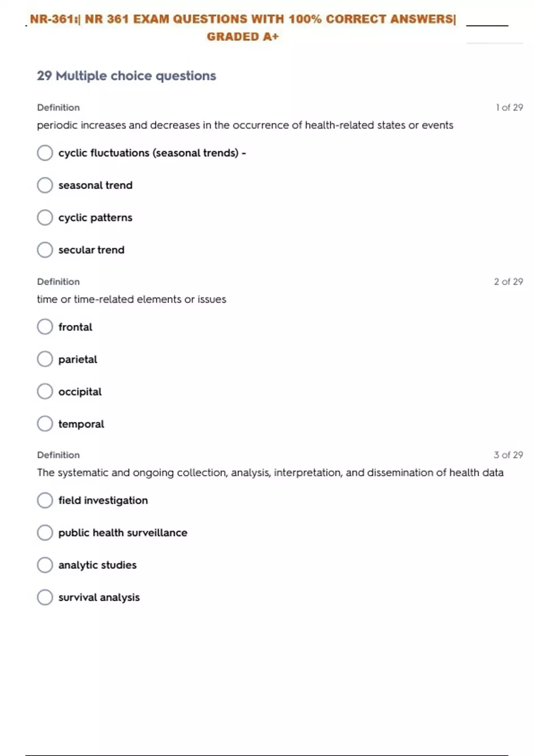Click the '1 of 29' question counter
The image size is (534, 756).
509,108
